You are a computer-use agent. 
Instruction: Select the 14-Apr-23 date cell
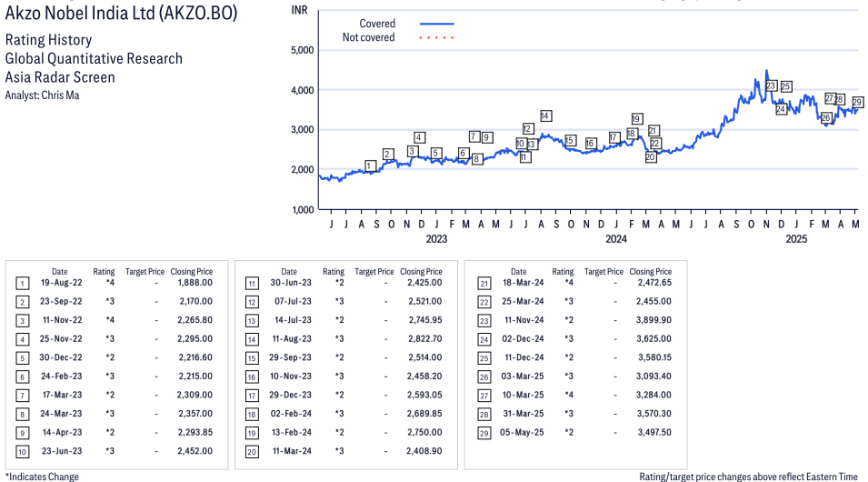pos(62,432)
